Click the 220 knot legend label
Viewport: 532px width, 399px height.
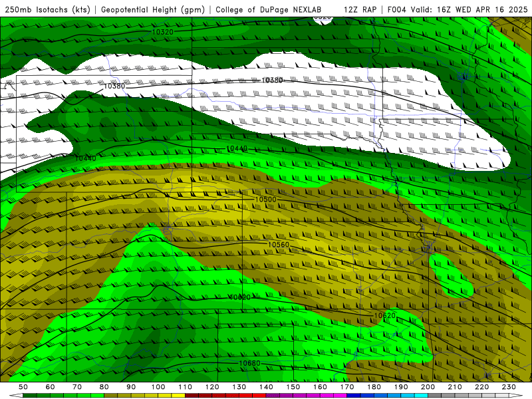click(482, 387)
